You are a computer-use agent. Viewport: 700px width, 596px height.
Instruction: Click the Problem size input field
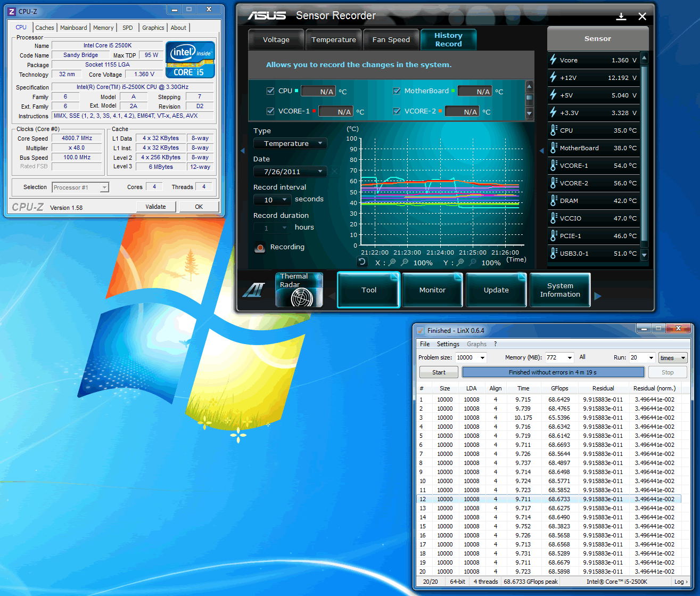(x=471, y=357)
